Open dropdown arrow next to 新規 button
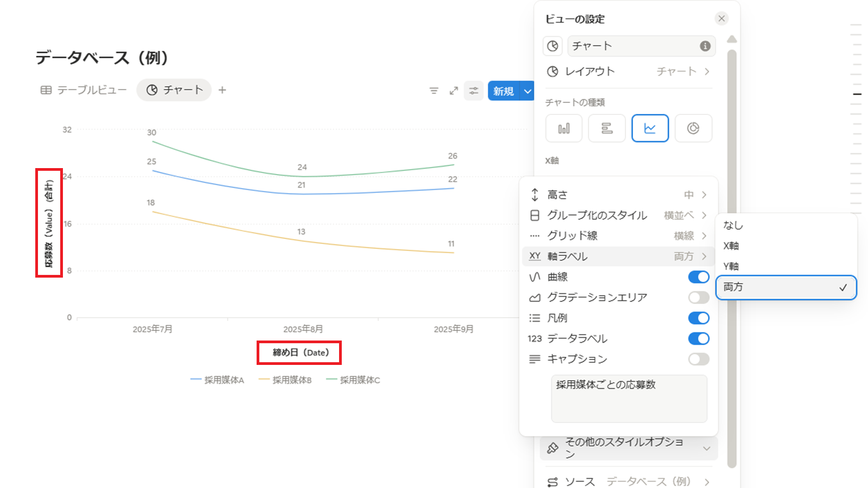This screenshot has width=868, height=488. tap(527, 91)
